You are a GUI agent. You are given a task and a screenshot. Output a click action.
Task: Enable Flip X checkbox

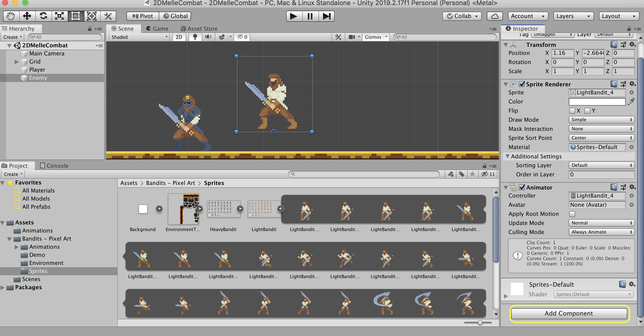click(572, 111)
